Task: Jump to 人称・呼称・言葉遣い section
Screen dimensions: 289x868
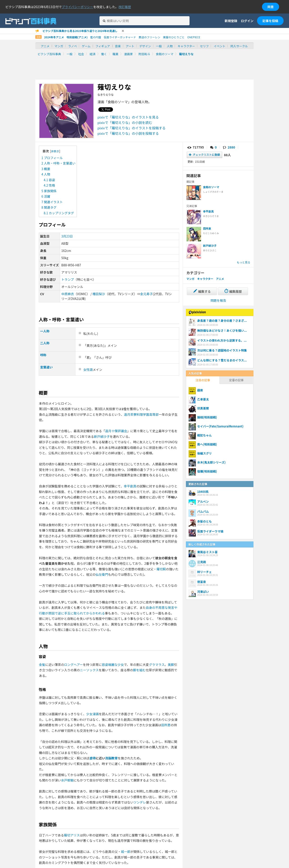Action: 58,163
